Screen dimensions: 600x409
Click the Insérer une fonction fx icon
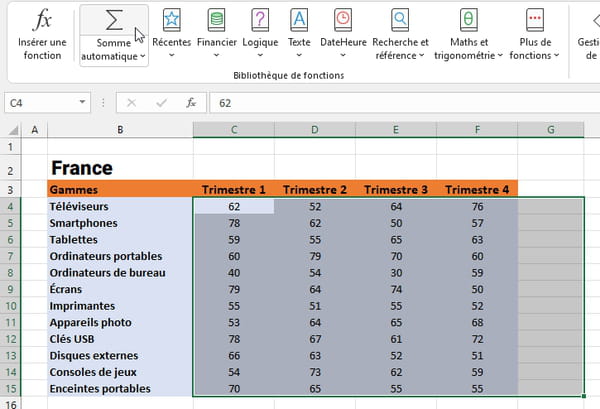pos(42,20)
